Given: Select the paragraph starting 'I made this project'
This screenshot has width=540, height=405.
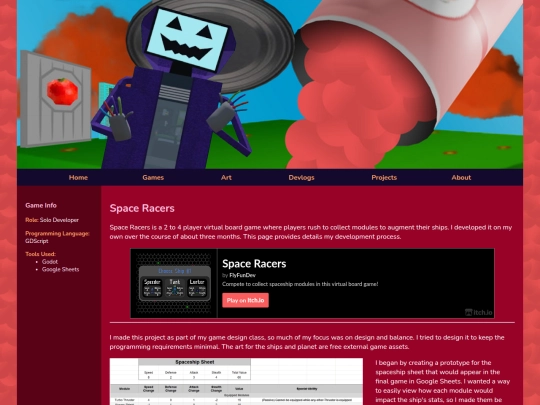Looking at the screenshot, I should coord(307,342).
